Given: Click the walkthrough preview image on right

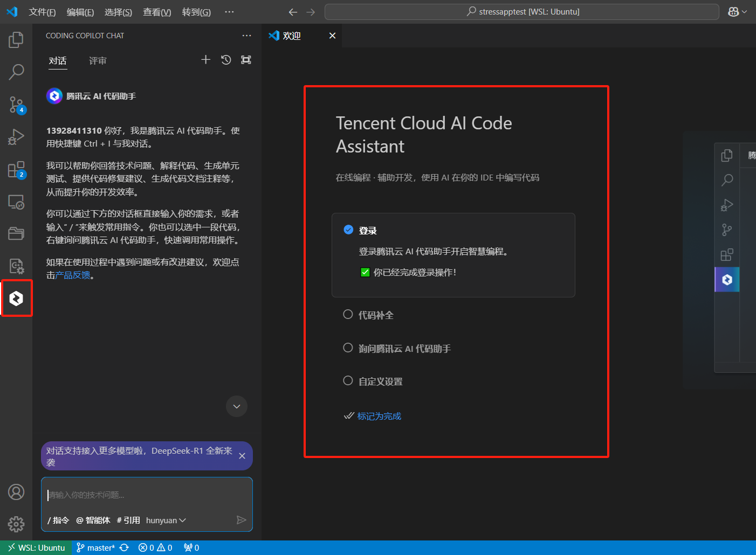Looking at the screenshot, I should coord(719,260).
